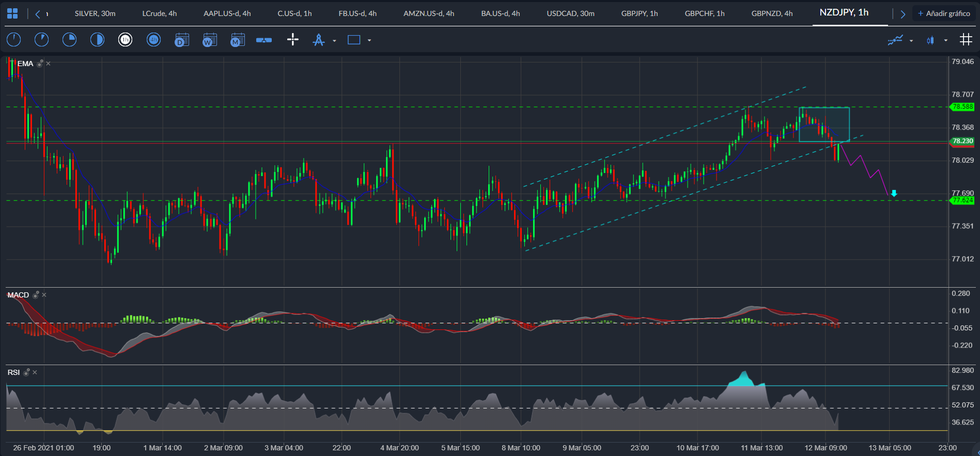Open MACD indicator settings gear
This screenshot has width=980, height=456.
point(36,295)
